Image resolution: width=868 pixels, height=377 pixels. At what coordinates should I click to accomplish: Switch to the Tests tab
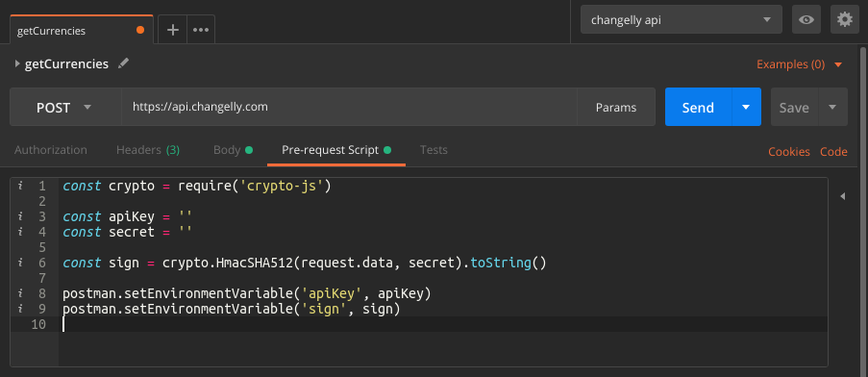click(x=434, y=150)
